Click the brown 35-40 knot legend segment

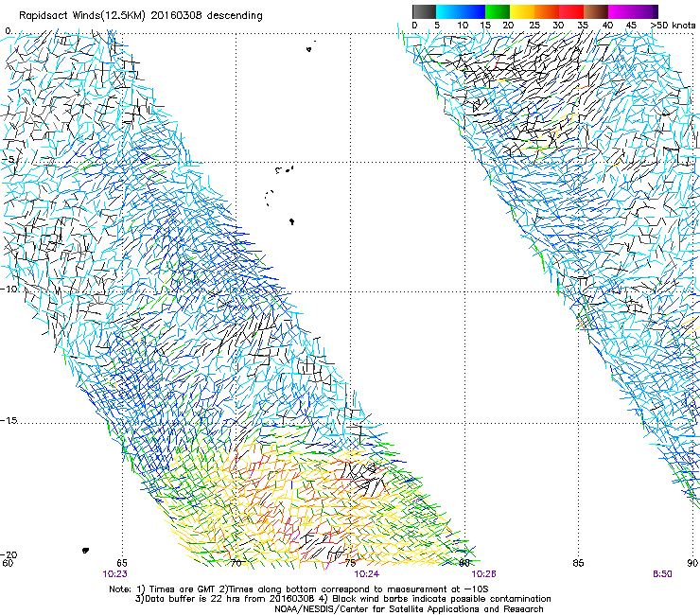point(596,11)
